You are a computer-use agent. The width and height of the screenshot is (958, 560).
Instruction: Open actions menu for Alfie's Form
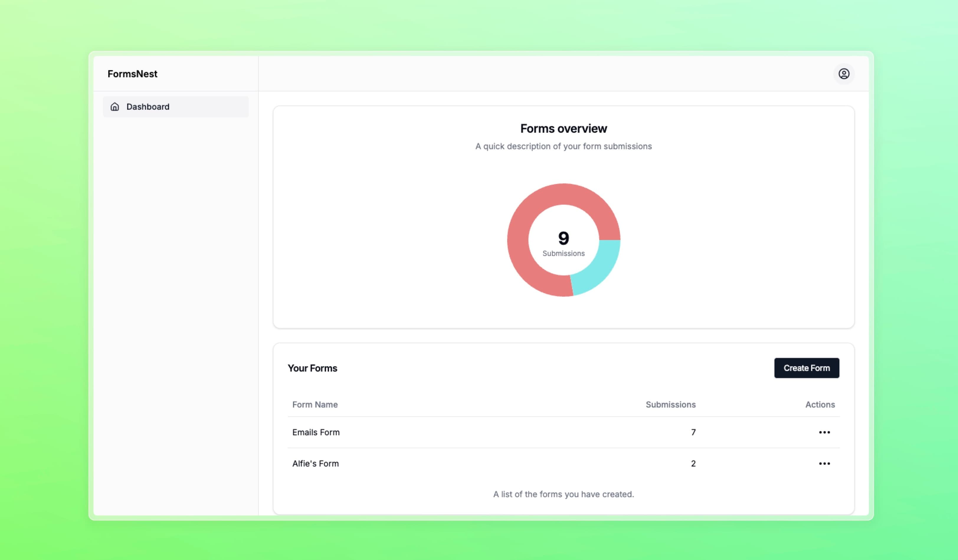click(x=824, y=464)
